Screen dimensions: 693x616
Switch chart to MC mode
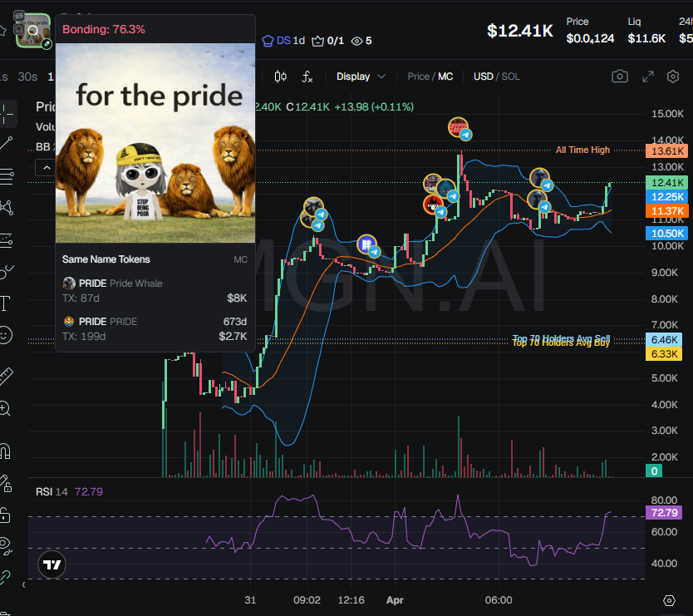point(445,76)
